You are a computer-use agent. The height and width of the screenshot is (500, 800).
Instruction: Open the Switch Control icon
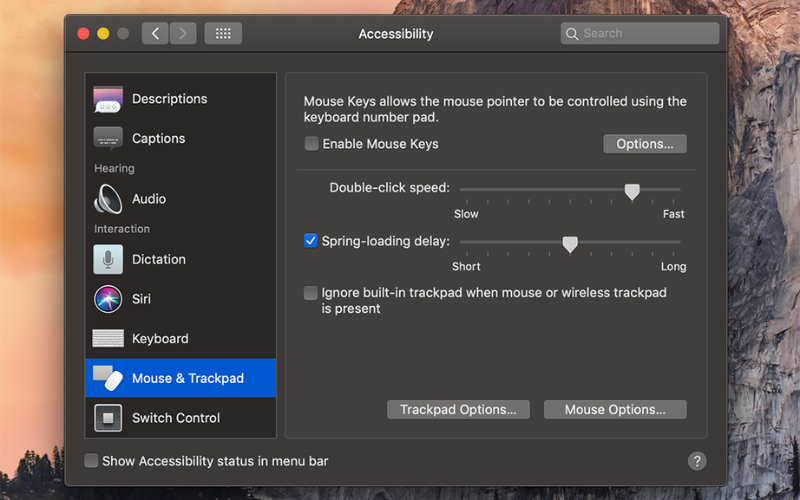(108, 418)
